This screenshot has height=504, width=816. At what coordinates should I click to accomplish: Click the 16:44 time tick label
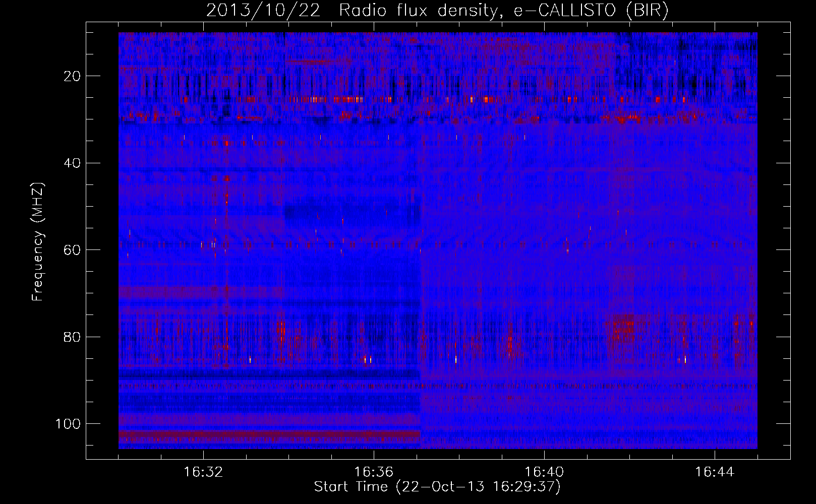(715, 472)
